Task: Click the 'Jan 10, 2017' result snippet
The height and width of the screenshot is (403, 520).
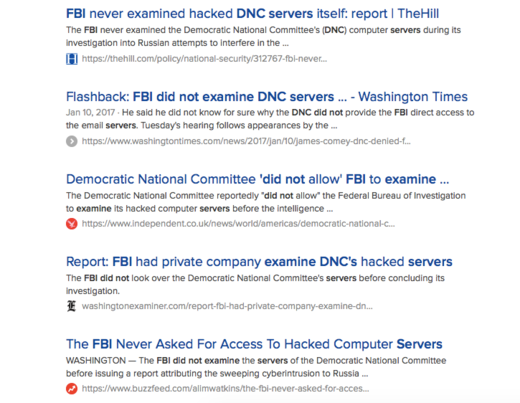Action: click(270, 119)
